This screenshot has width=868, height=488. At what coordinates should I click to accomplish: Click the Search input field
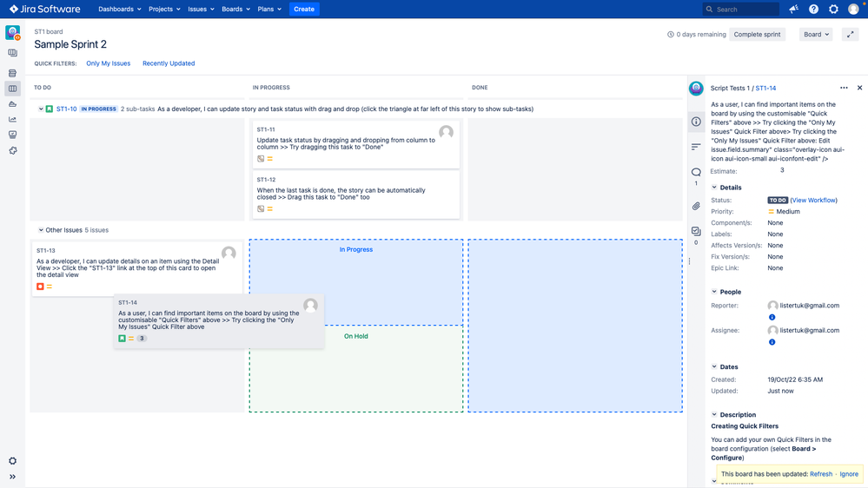point(741,9)
